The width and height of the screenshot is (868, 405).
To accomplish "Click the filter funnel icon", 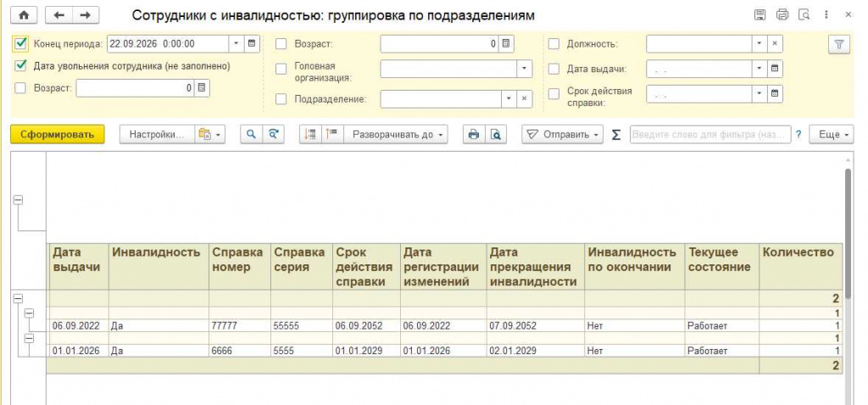I will pos(838,45).
